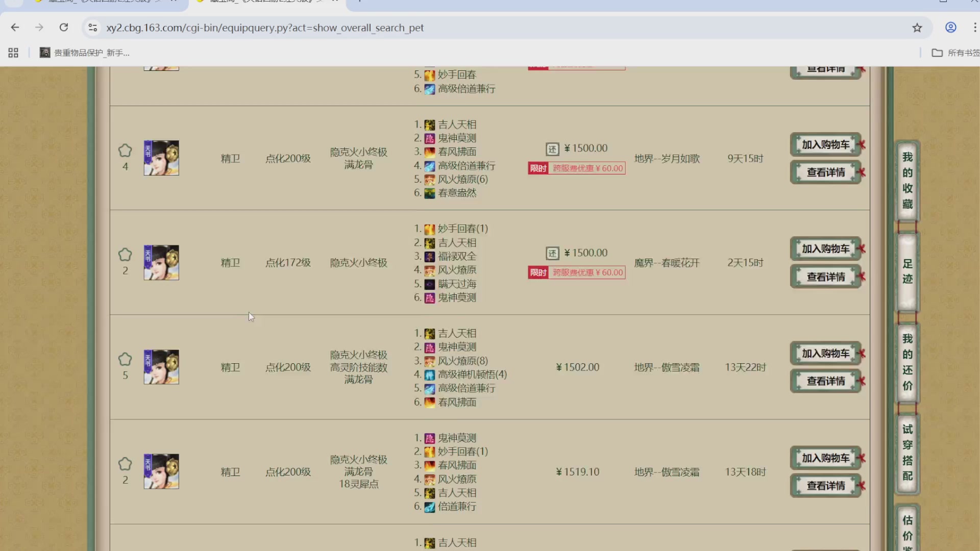Click the 还 bargain icon on 春暖花开 listing
The width and height of the screenshot is (980, 551).
(552, 254)
